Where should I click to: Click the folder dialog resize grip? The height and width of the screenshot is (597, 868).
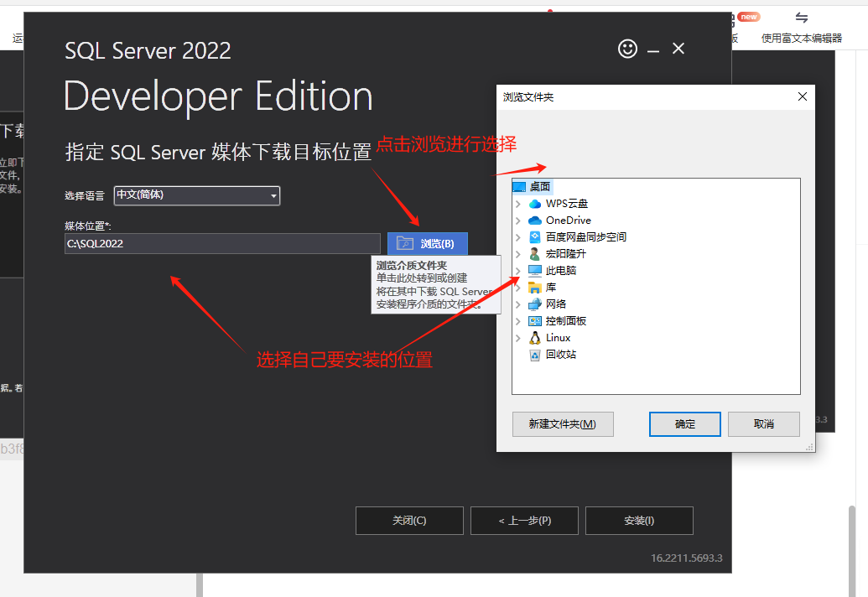[810, 447]
